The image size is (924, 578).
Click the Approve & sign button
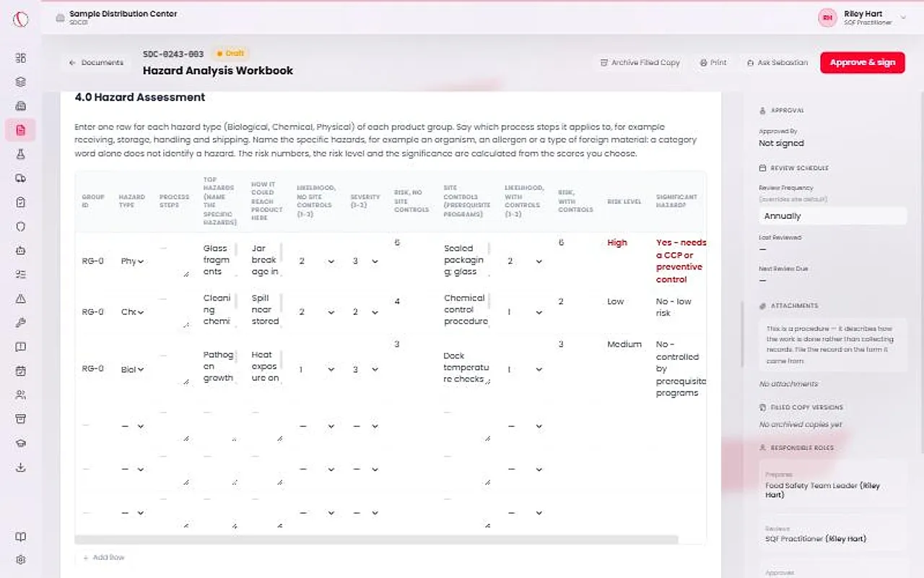click(x=863, y=63)
